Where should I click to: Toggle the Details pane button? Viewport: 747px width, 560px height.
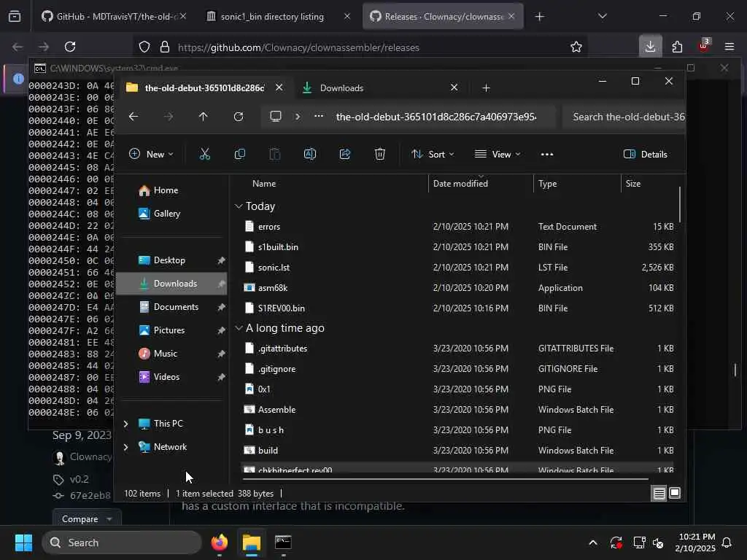click(x=646, y=155)
